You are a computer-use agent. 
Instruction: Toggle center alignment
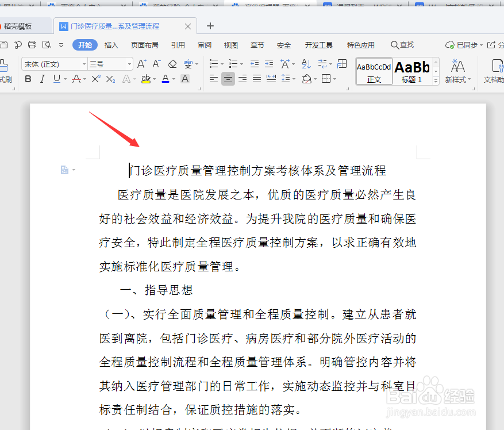pyautogui.click(x=228, y=79)
